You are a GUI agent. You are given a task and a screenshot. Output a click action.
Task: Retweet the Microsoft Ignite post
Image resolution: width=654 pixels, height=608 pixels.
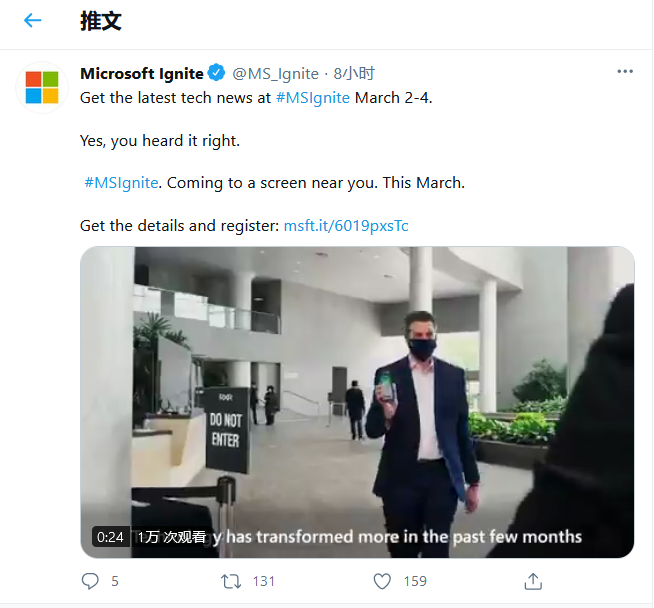click(231, 581)
